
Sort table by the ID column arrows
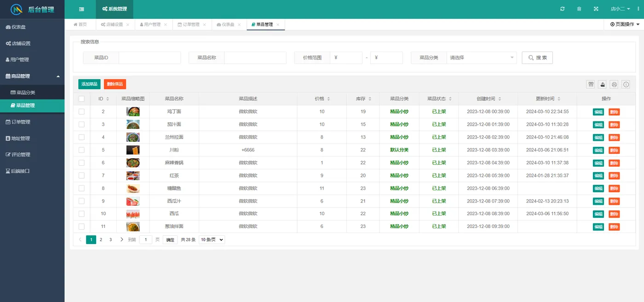pos(108,99)
